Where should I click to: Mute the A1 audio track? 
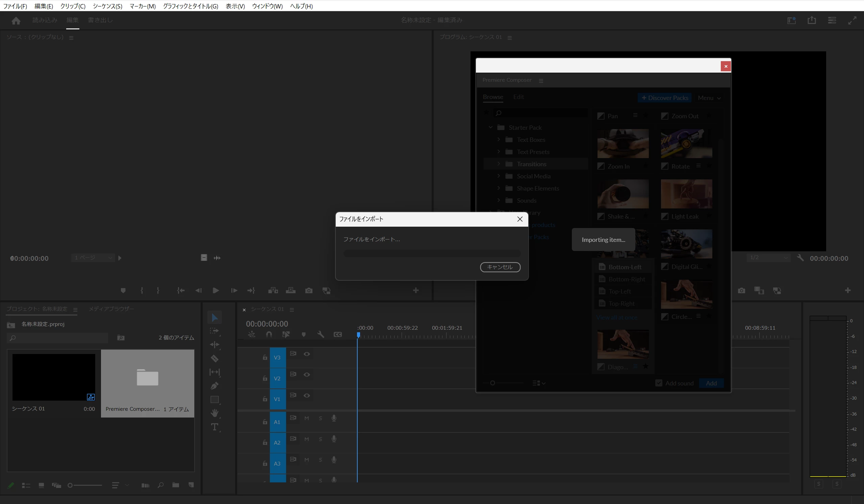click(x=306, y=418)
